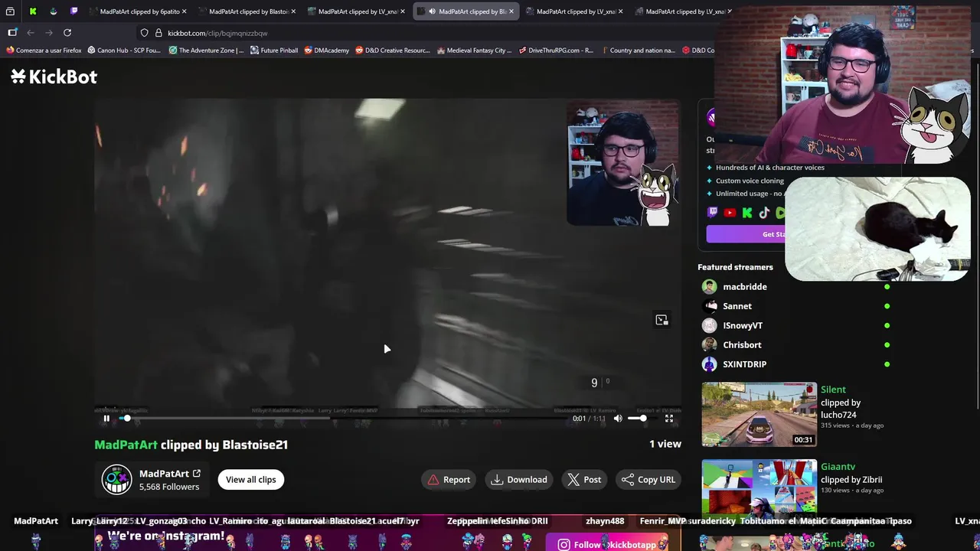Select featured streamer Sannet
This screenshot has width=980, height=551.
point(737,306)
